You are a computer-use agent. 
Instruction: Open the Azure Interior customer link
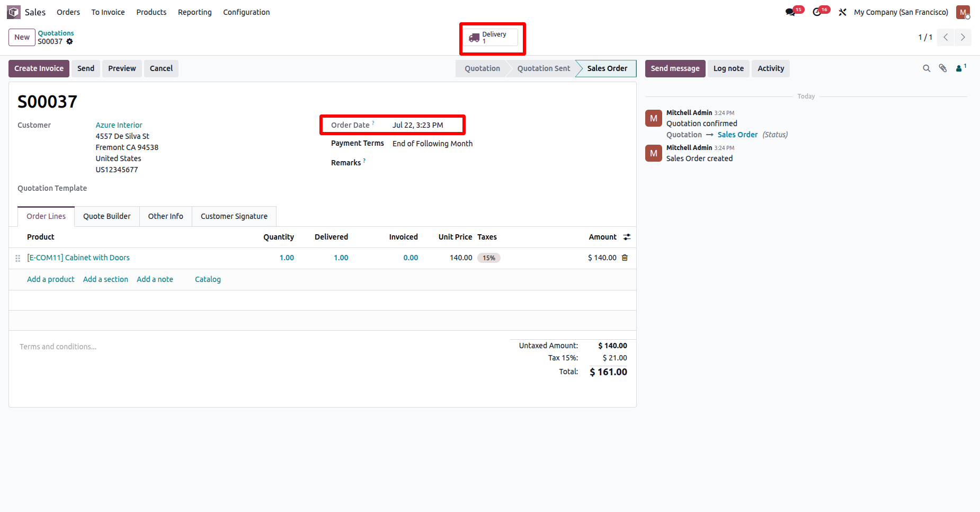[x=119, y=125]
